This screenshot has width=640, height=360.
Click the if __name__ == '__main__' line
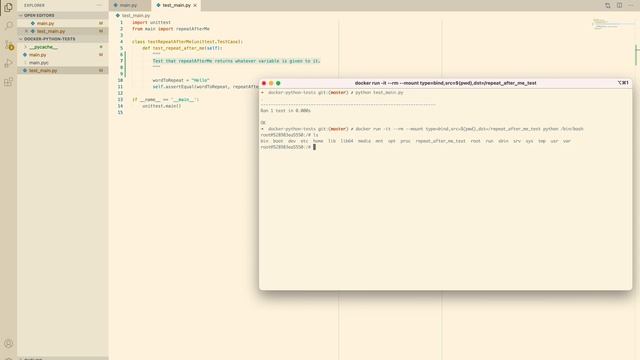(x=165, y=100)
